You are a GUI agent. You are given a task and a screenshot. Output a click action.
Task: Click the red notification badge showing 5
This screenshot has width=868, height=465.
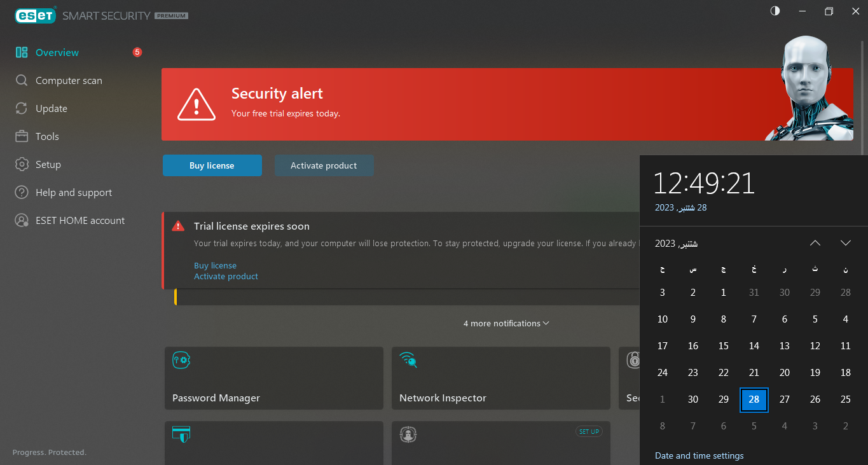click(x=137, y=52)
